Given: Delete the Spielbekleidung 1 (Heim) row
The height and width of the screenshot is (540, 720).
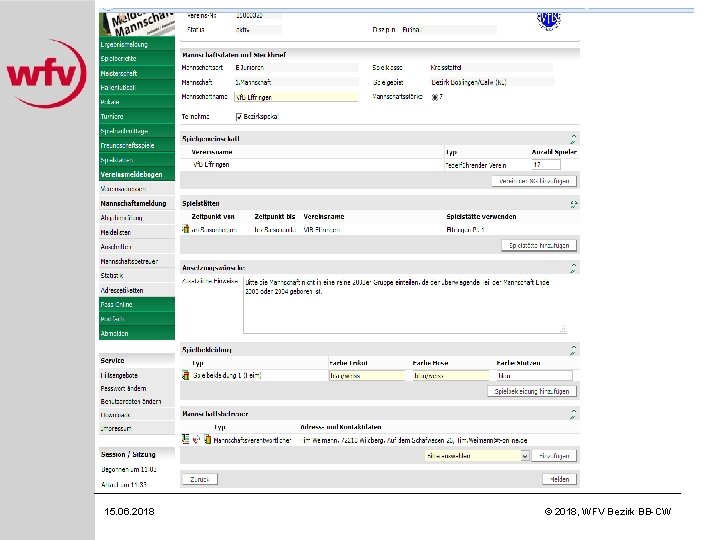Looking at the screenshot, I should pyautogui.click(x=186, y=375).
